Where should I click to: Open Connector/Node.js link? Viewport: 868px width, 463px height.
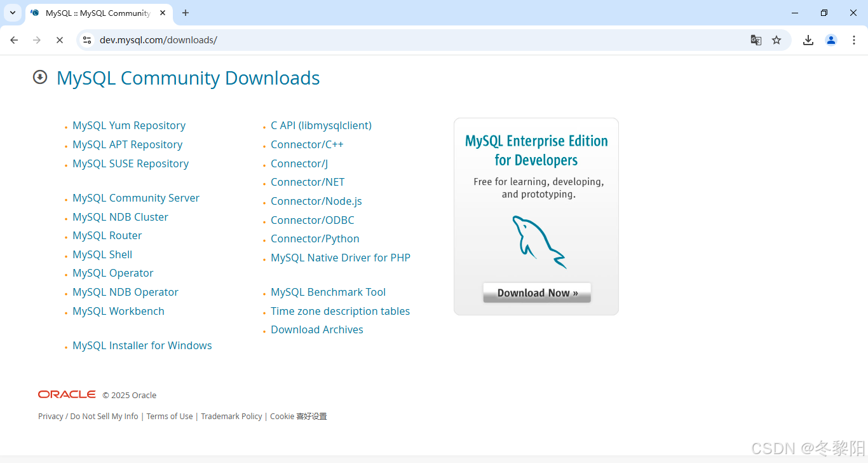point(316,201)
